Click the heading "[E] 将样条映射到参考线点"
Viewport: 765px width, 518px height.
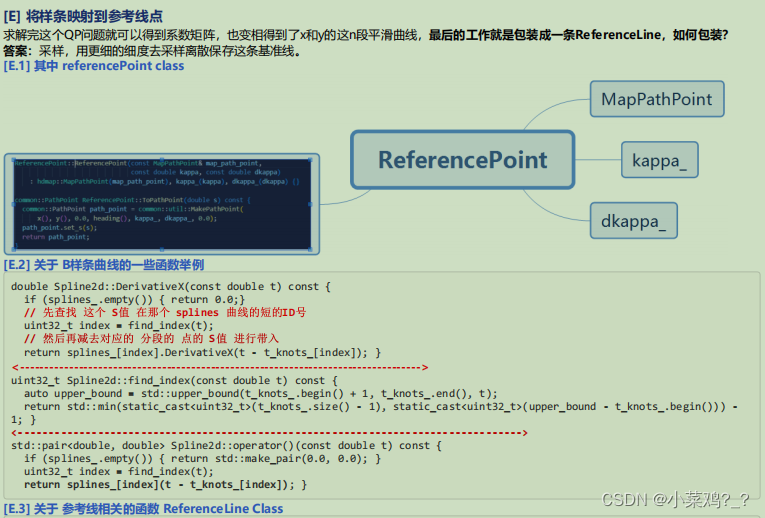pos(83,17)
